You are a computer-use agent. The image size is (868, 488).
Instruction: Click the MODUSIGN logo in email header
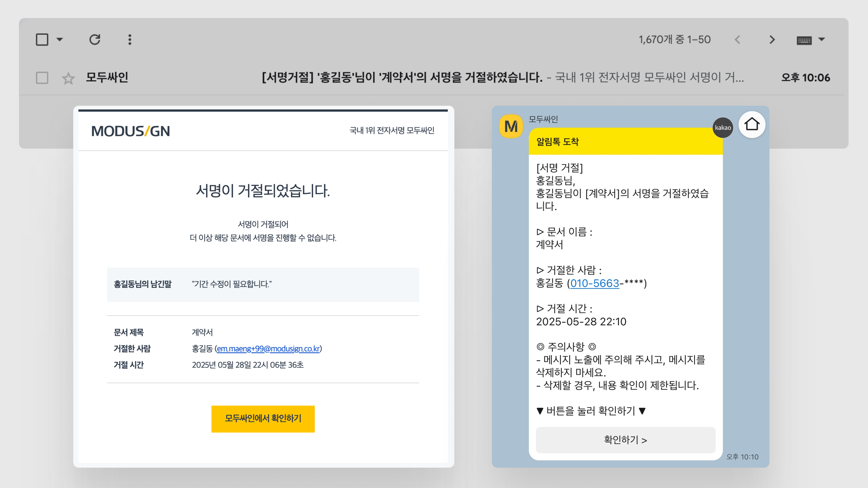[x=131, y=131]
